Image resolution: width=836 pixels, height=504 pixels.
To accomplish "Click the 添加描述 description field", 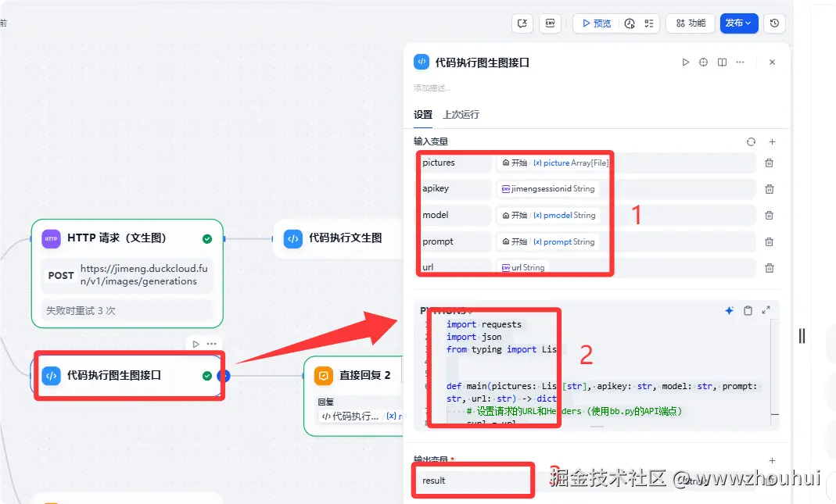I will click(x=432, y=88).
